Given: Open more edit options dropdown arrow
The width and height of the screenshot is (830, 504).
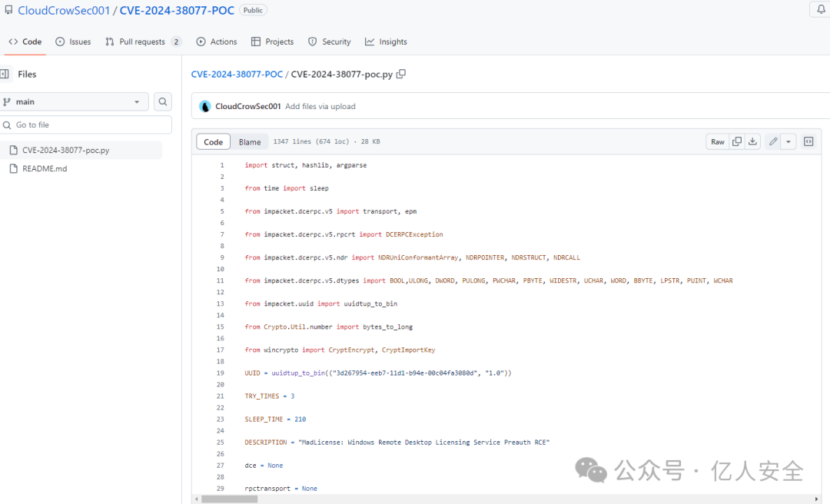Looking at the screenshot, I should pos(788,141).
